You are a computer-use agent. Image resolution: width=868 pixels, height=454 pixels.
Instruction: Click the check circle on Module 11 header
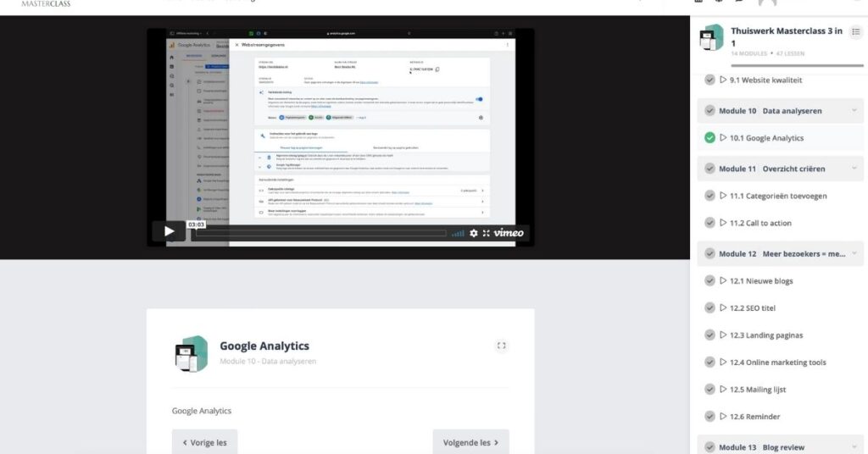pos(709,169)
